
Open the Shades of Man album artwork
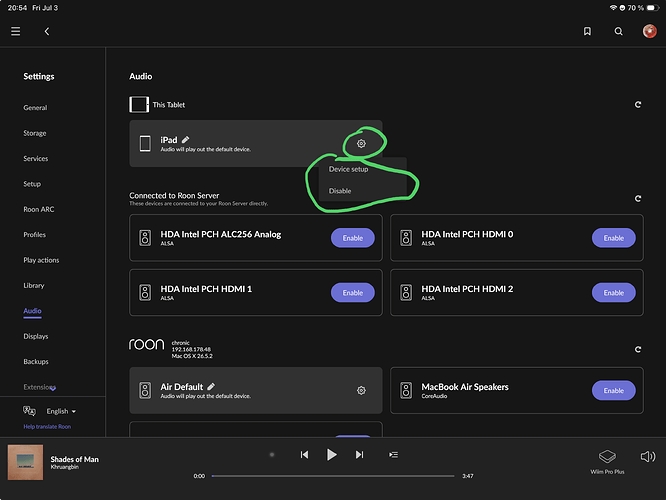pos(25,462)
